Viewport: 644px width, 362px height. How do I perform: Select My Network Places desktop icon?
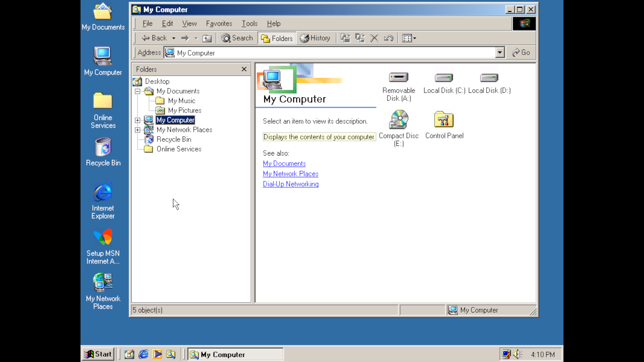tap(103, 292)
